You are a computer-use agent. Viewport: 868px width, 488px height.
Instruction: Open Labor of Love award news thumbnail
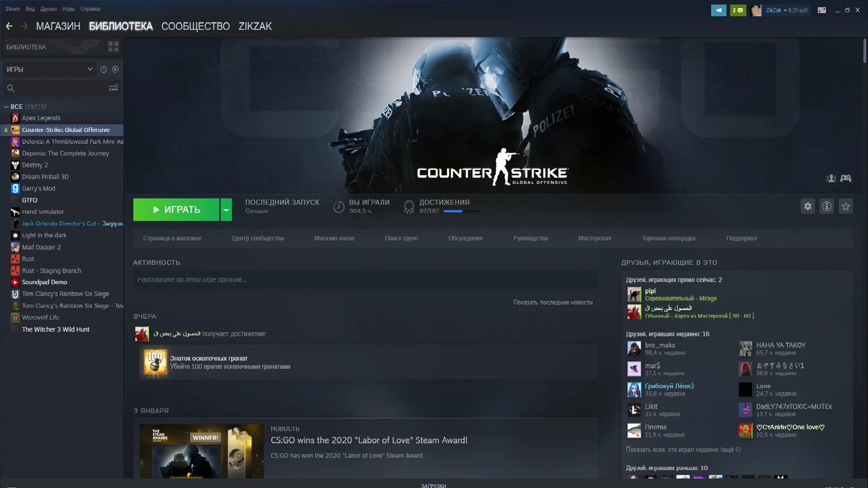(x=202, y=451)
